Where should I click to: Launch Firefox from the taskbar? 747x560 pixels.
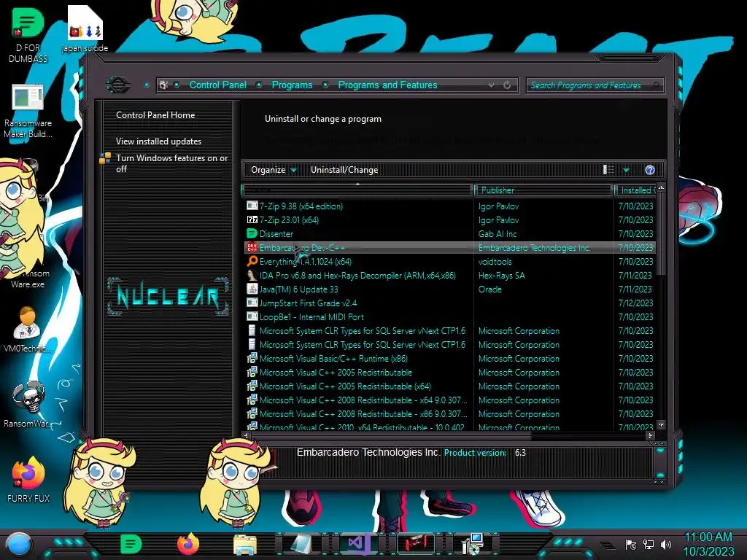pos(188,544)
